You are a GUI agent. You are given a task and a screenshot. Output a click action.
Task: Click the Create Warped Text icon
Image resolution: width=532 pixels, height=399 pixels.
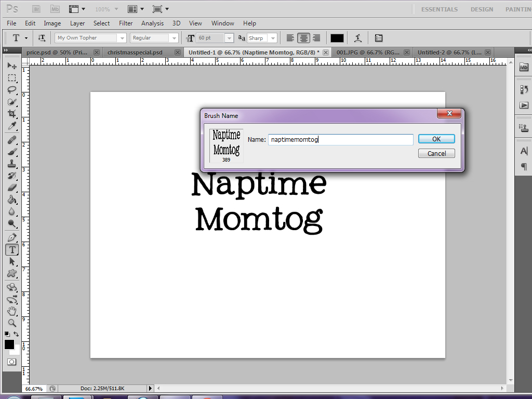(358, 38)
